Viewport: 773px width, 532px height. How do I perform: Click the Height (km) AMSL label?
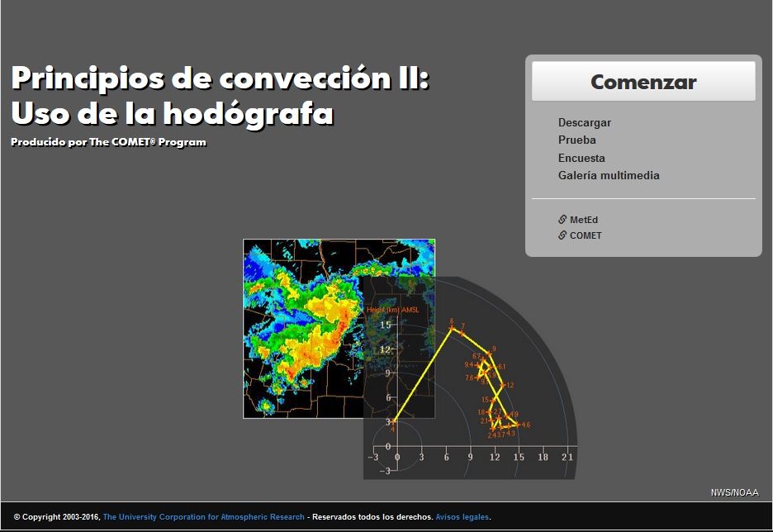(393, 310)
